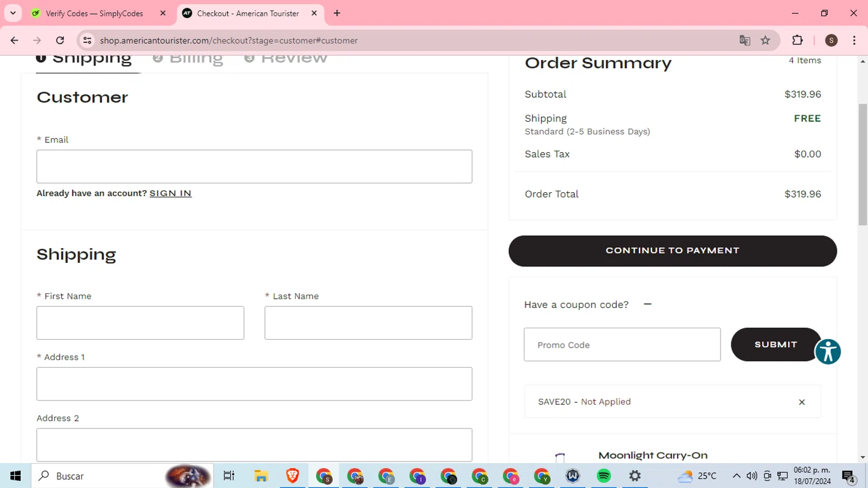Open File Explorer from taskbar

[x=261, y=476]
